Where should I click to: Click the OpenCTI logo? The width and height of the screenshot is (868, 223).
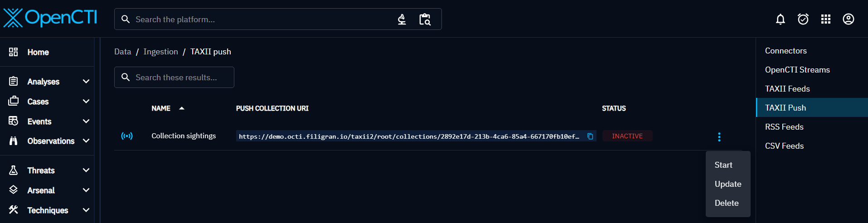pos(50,18)
